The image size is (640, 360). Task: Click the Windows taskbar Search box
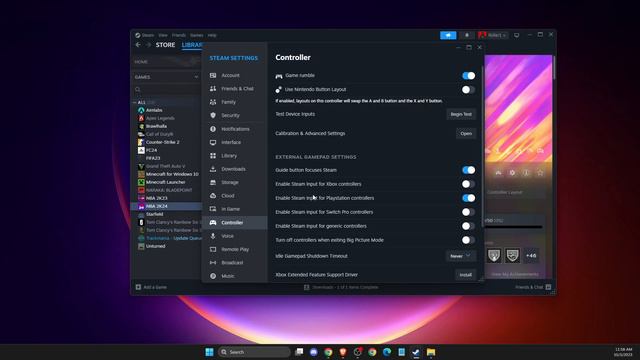click(254, 352)
